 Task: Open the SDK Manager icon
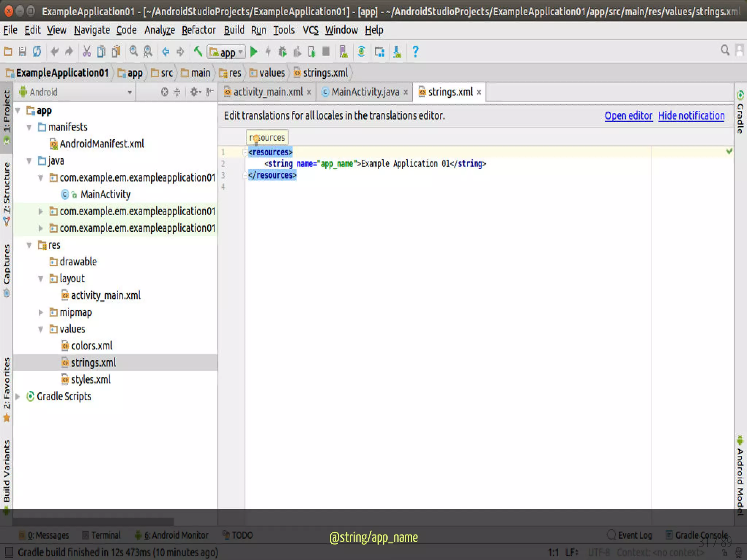[x=397, y=52]
